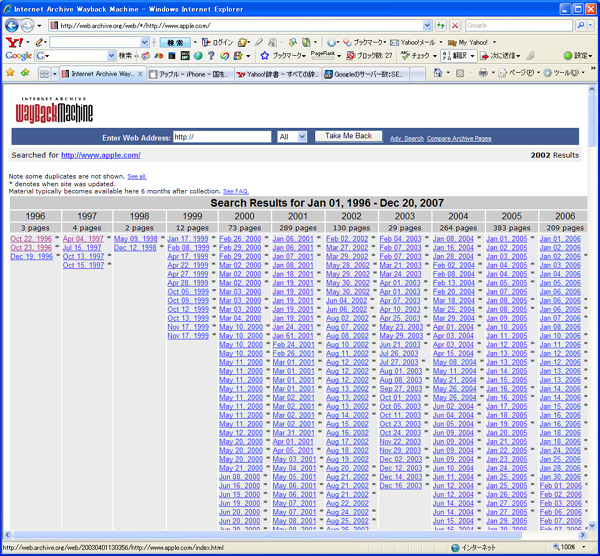Image resolution: width=600 pixels, height=556 pixels.
Task: Switch to the Yahoo!辞書 tab
Action: pos(275,74)
